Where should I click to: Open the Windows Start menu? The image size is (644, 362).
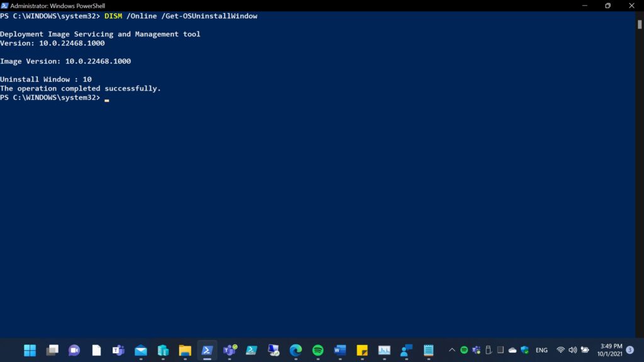click(30, 350)
